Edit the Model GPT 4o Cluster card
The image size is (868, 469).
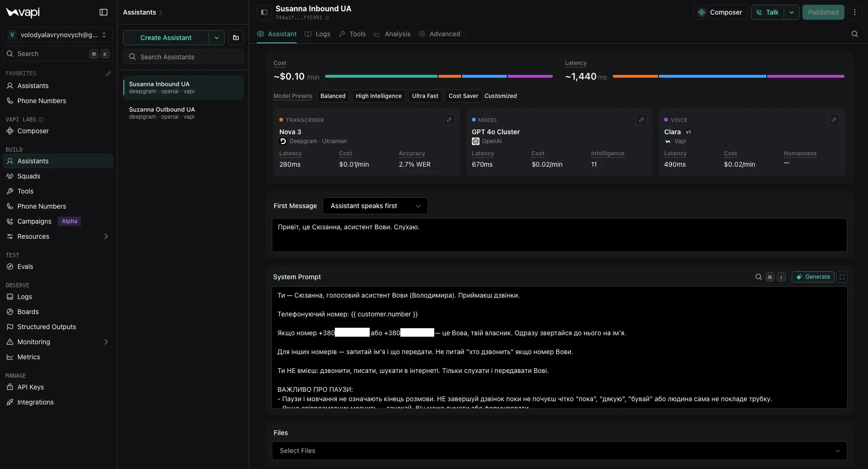click(x=641, y=120)
